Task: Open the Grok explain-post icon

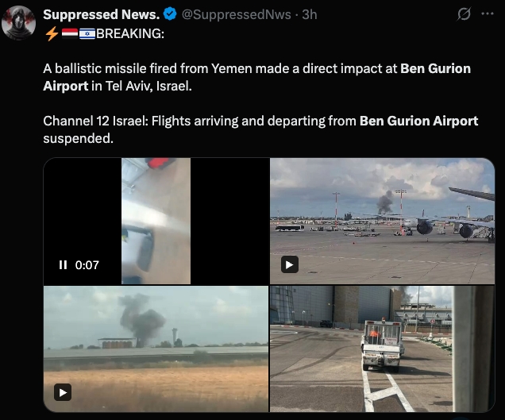Action: point(464,13)
